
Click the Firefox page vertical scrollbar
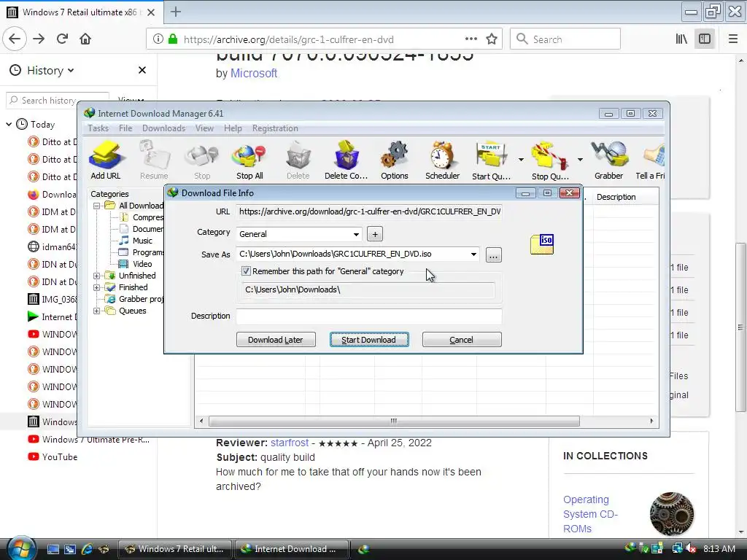coord(740,327)
